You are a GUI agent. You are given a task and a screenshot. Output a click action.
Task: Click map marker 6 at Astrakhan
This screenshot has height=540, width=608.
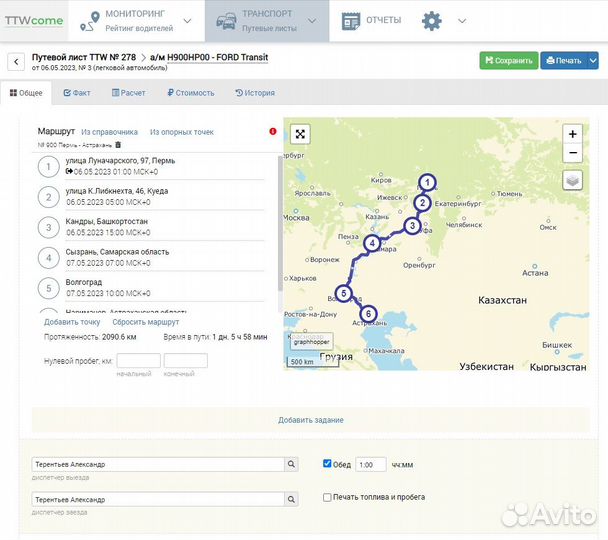click(368, 314)
